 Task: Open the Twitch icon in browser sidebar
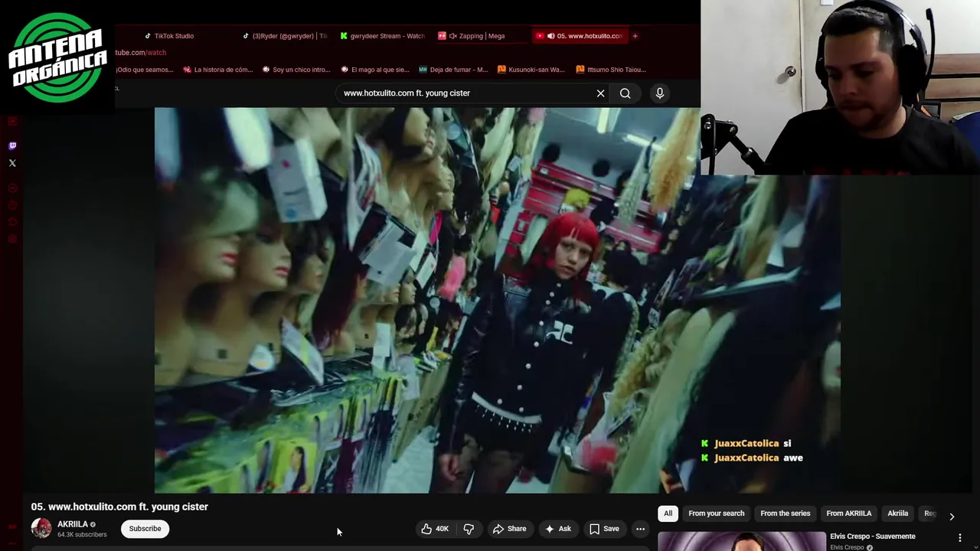12,145
